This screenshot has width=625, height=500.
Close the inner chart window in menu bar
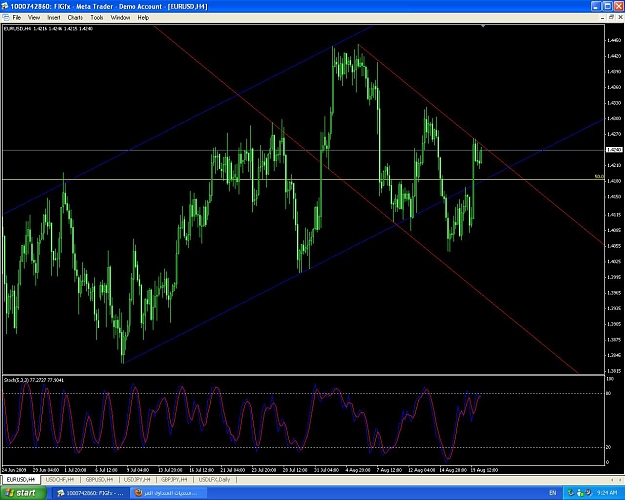point(620,18)
